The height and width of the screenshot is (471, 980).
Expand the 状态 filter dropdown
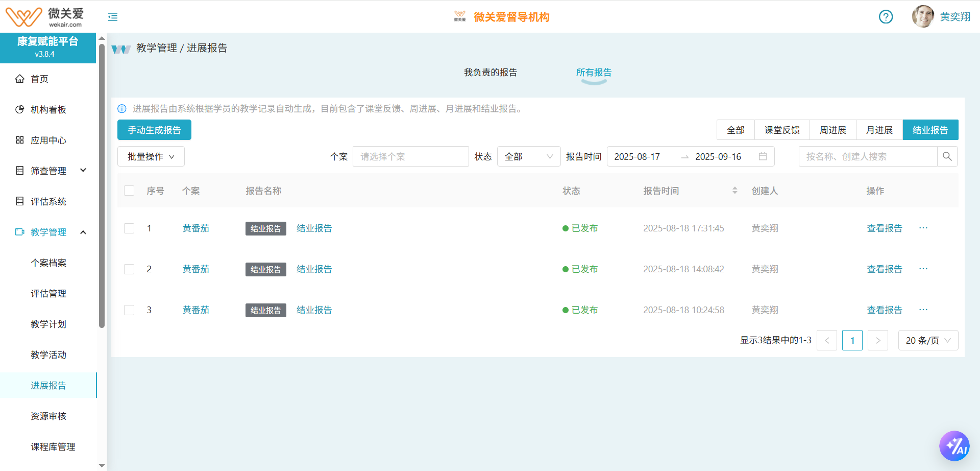click(x=528, y=156)
